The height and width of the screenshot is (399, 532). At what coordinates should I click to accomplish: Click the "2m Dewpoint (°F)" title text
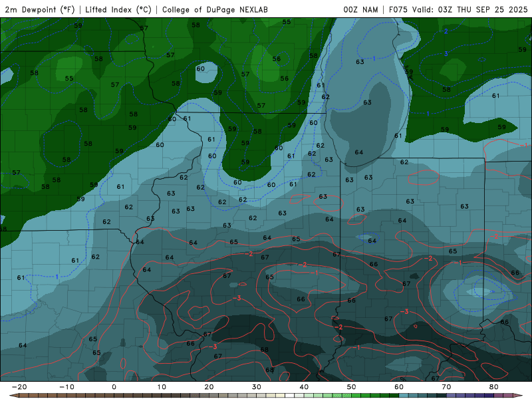(x=40, y=9)
